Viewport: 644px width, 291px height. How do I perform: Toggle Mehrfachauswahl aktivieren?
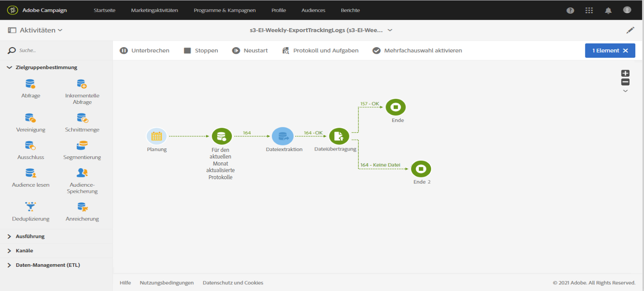pyautogui.click(x=417, y=51)
